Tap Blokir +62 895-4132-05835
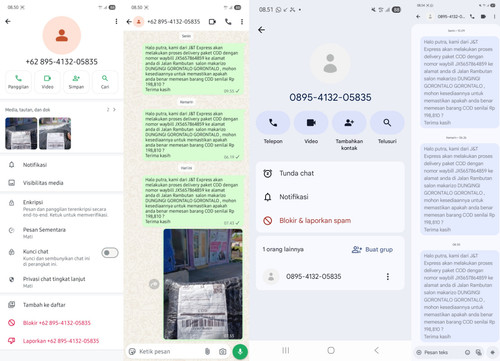 [62, 323]
